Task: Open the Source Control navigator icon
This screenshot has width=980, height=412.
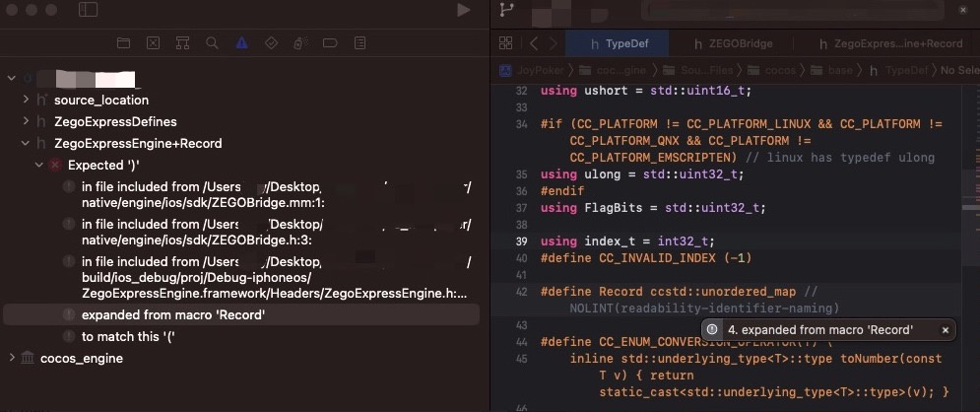Action: (153, 43)
